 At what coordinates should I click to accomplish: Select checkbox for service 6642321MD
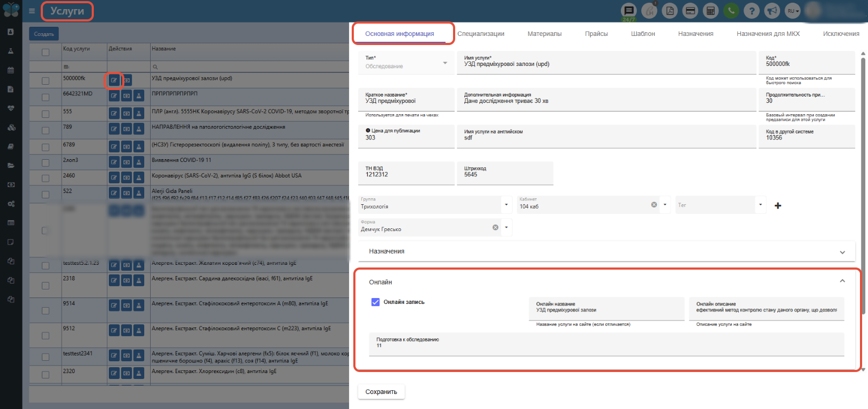click(46, 99)
